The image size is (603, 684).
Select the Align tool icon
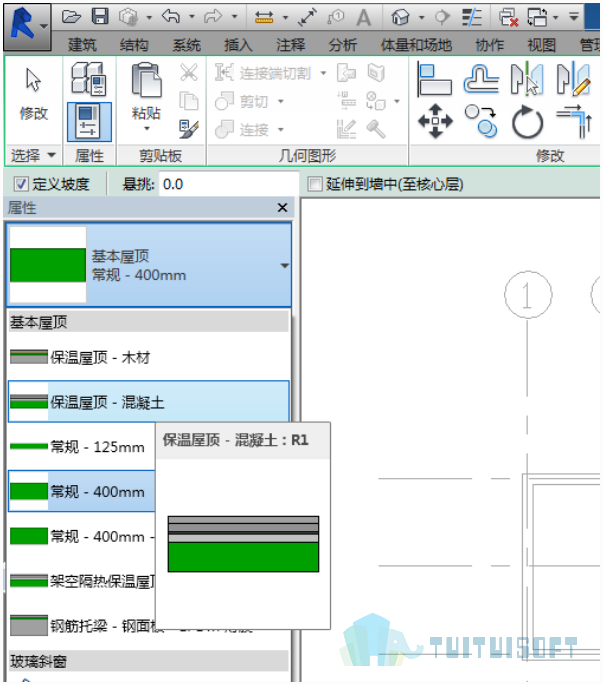pyautogui.click(x=434, y=79)
